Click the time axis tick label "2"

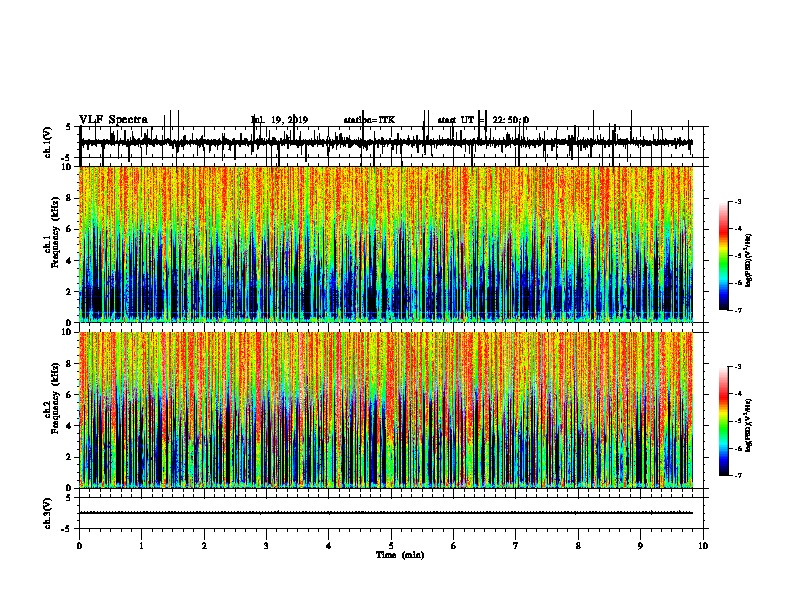point(204,546)
